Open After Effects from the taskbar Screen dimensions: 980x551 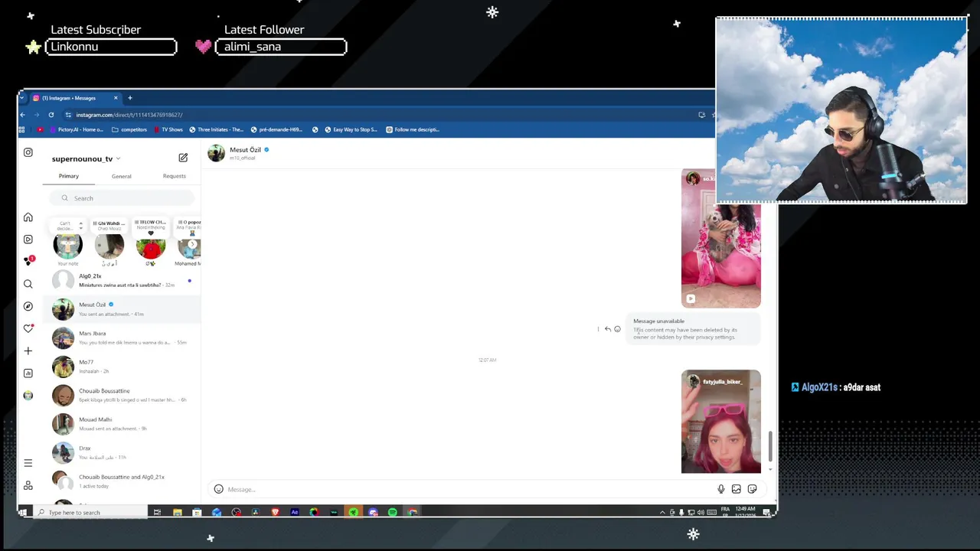pyautogui.click(x=295, y=512)
